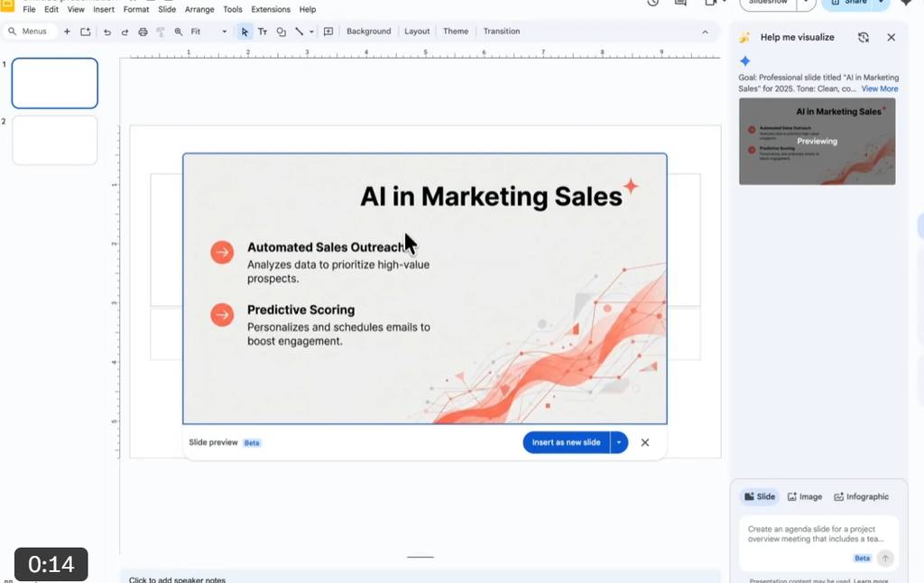Click the New slide plus icon
Viewport: 924px width, 583px height.
67,32
